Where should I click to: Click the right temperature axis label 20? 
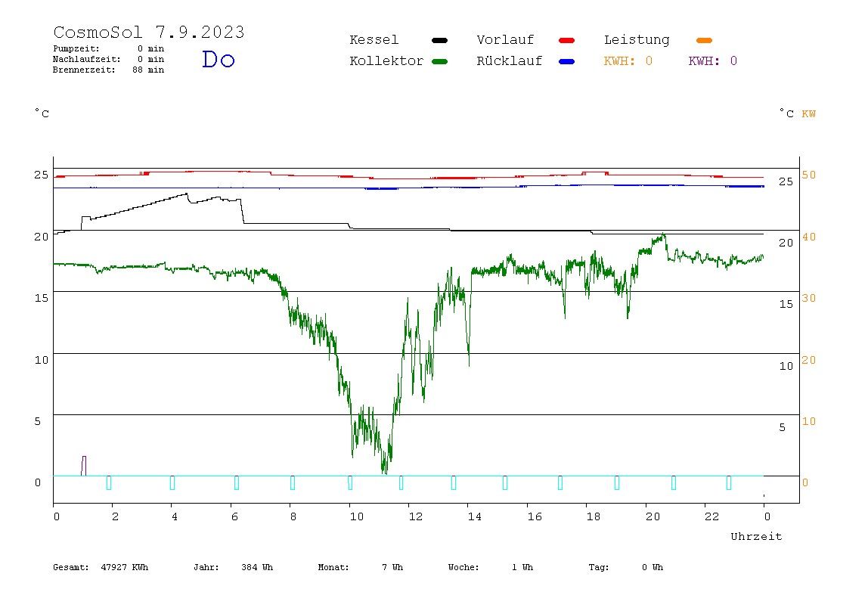coord(786,243)
